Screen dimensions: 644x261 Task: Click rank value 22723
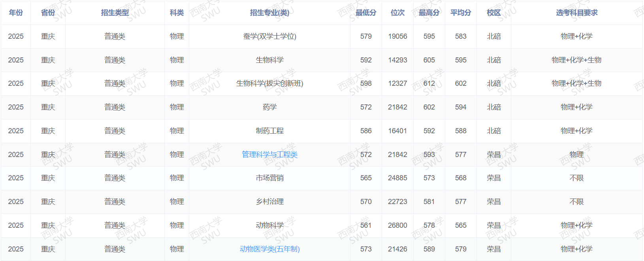[x=397, y=202]
